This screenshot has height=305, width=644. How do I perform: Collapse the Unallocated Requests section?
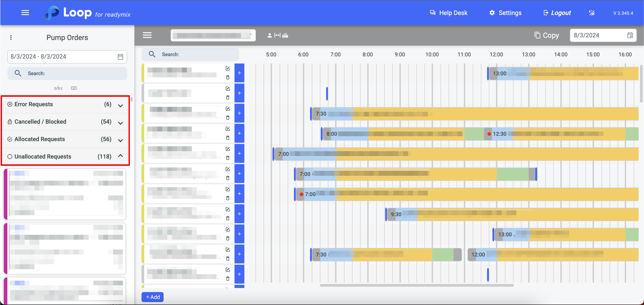coord(120,156)
